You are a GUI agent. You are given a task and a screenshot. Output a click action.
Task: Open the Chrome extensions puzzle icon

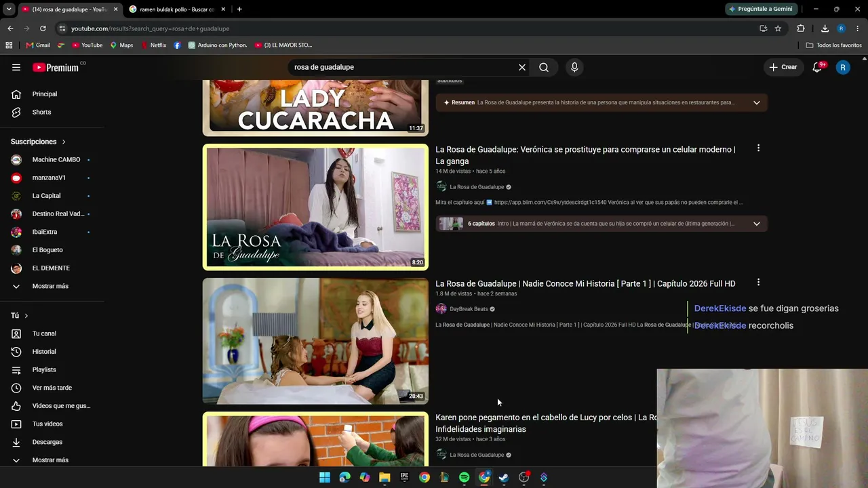801,28
